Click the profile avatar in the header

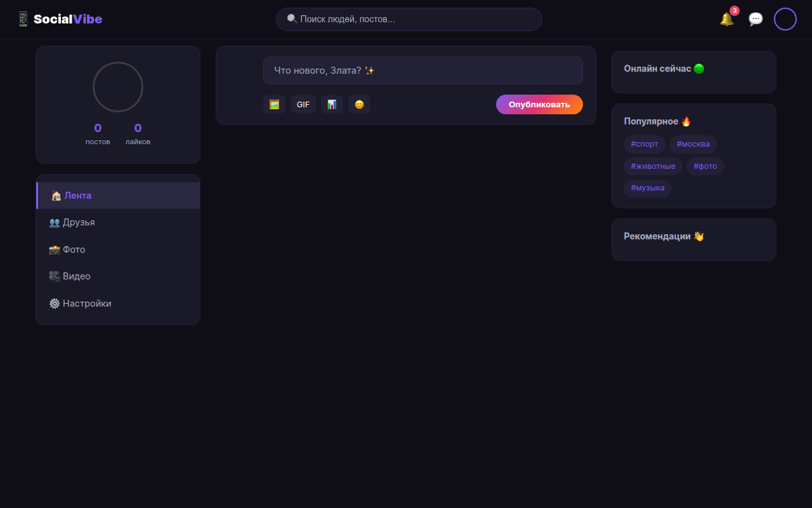click(x=785, y=19)
